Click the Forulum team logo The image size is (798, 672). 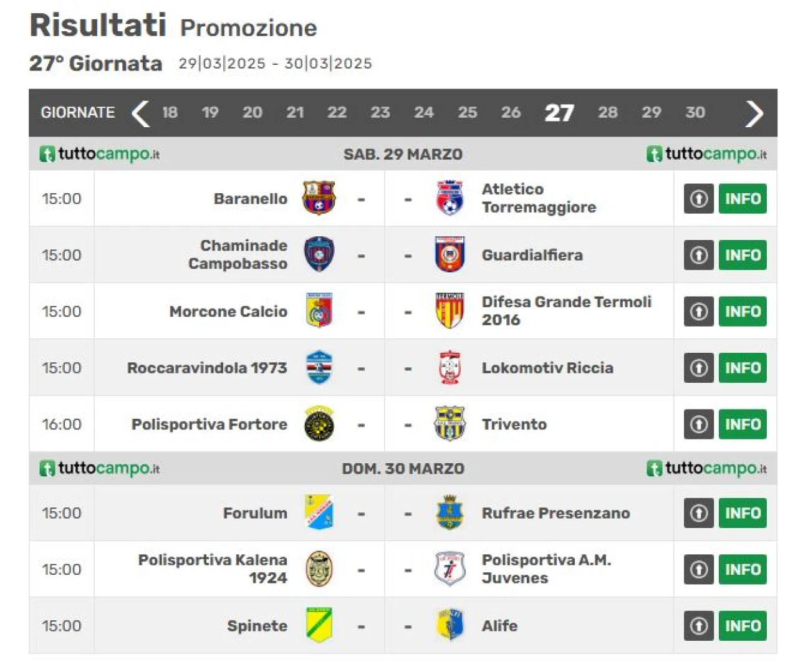coord(319,512)
